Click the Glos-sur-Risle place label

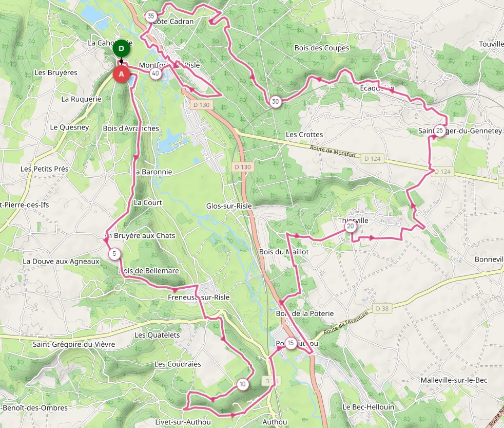(229, 206)
